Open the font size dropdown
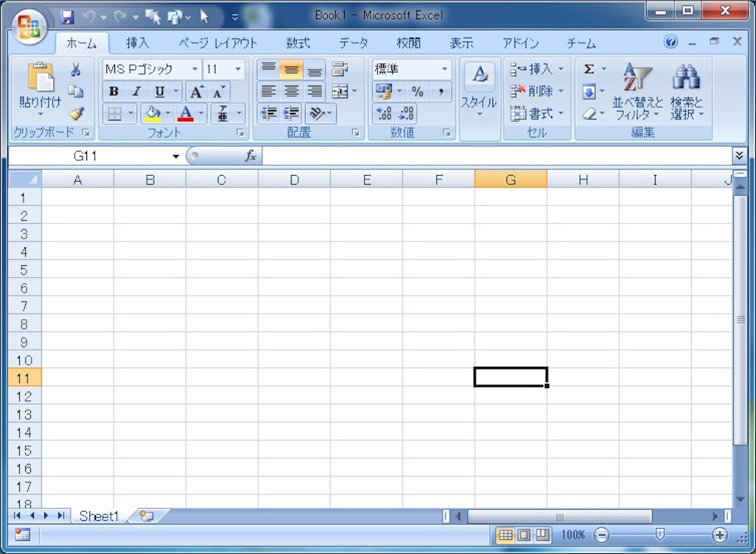The image size is (756, 554). point(238,69)
